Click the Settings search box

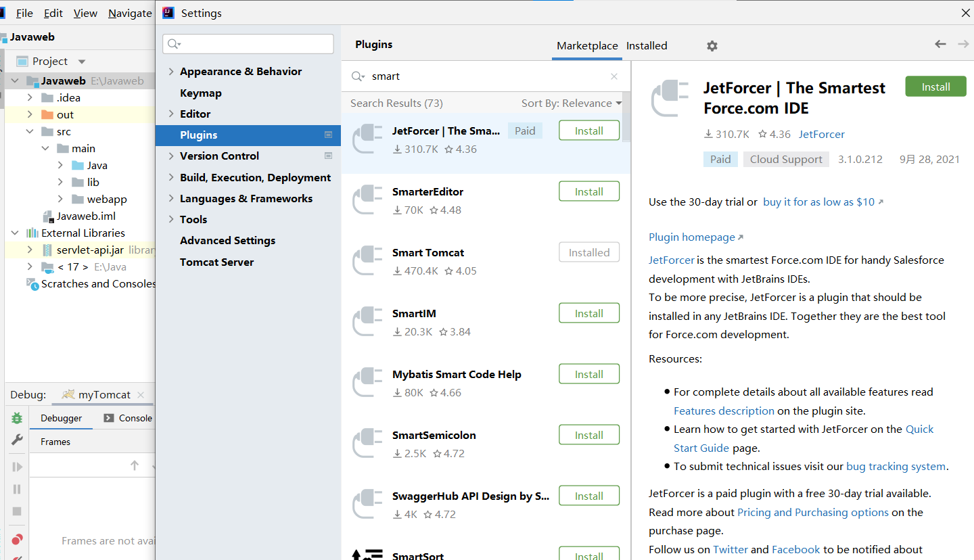click(248, 44)
